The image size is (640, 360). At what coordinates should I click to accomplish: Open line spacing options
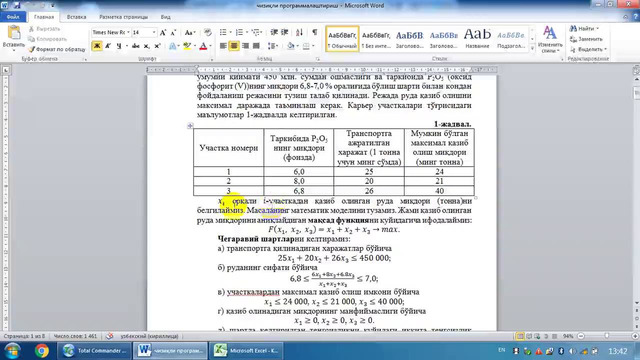click(272, 46)
